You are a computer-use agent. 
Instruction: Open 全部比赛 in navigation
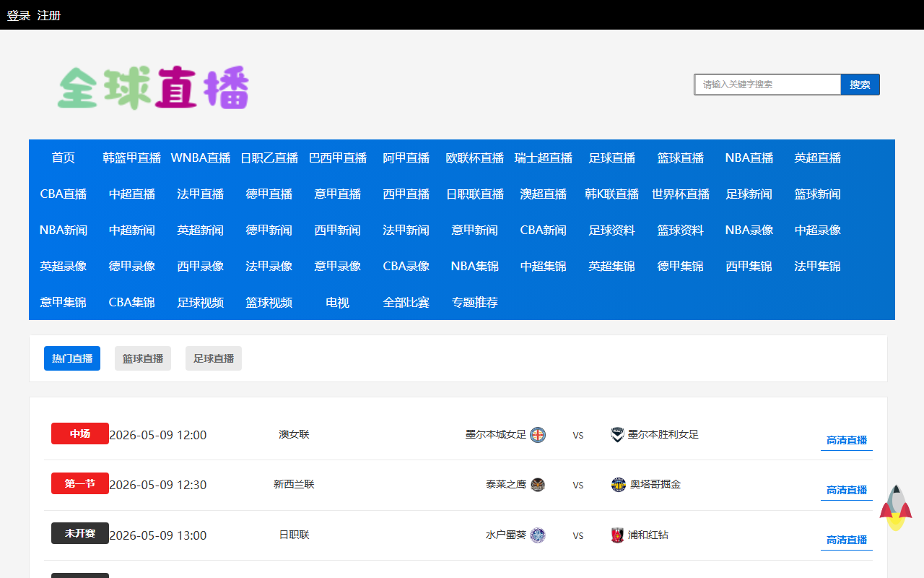(406, 302)
